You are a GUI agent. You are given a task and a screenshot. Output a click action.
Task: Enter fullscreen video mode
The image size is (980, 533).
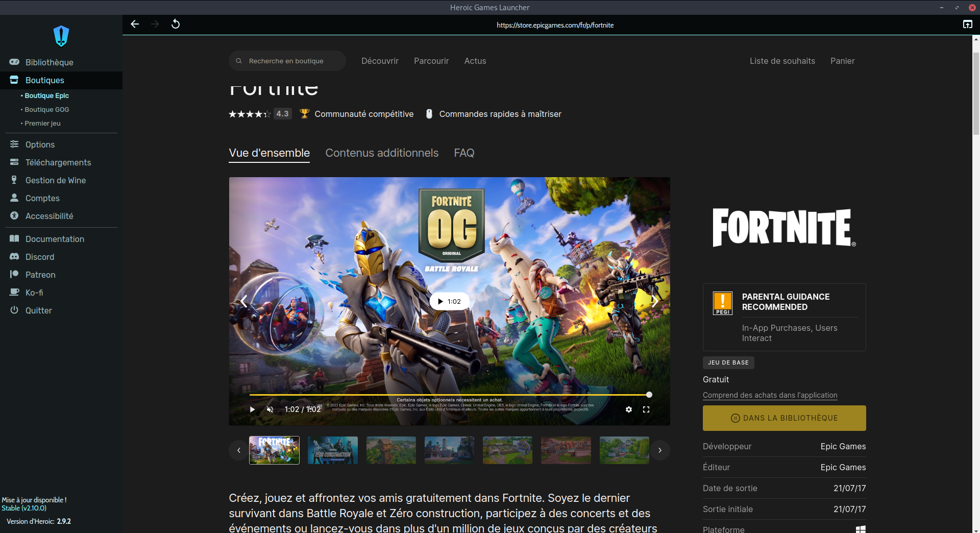click(646, 409)
